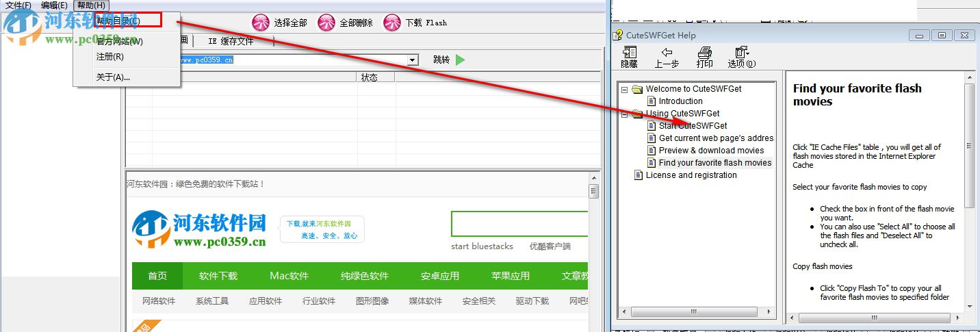Click Back (上一步) icon in Help window
This screenshot has height=332, width=980.
(667, 53)
